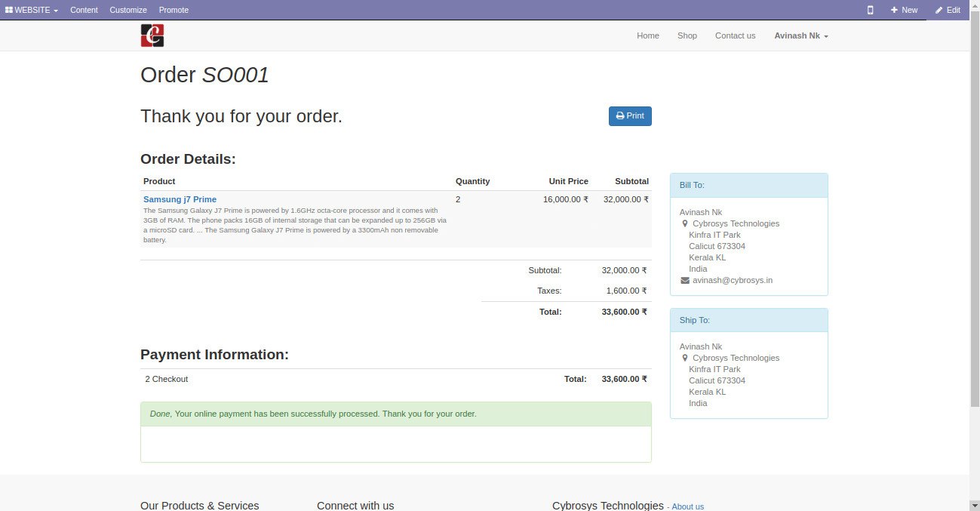The width and height of the screenshot is (980, 511).
Task: Click the '2 Checkout' payment line
Action: (x=167, y=379)
